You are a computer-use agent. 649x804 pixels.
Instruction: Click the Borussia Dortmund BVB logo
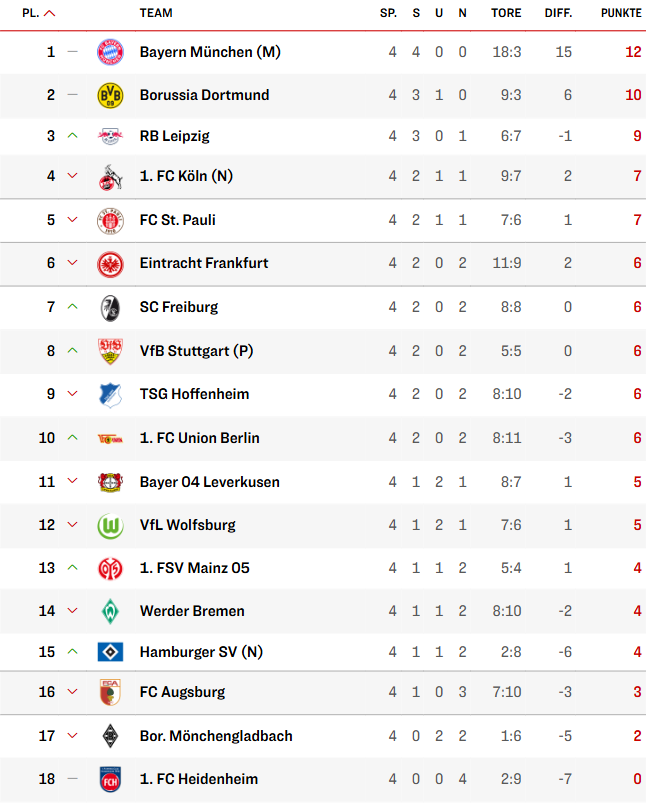pyautogui.click(x=110, y=96)
